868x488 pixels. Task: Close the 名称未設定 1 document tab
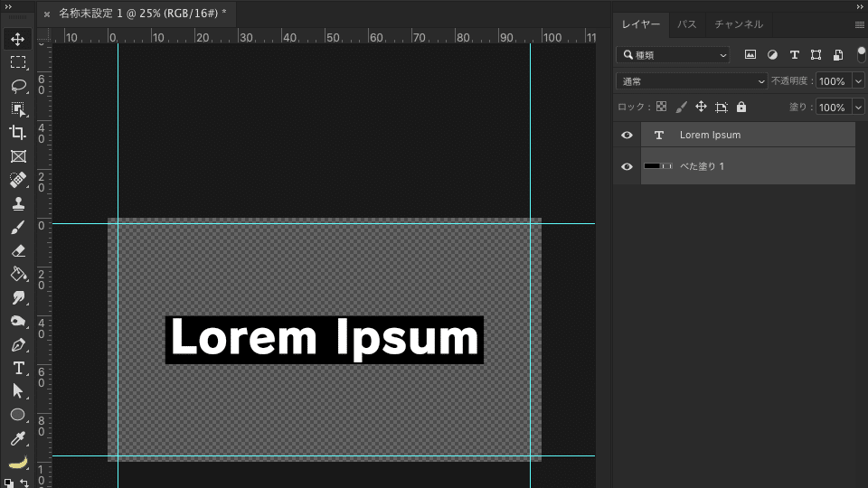[47, 14]
